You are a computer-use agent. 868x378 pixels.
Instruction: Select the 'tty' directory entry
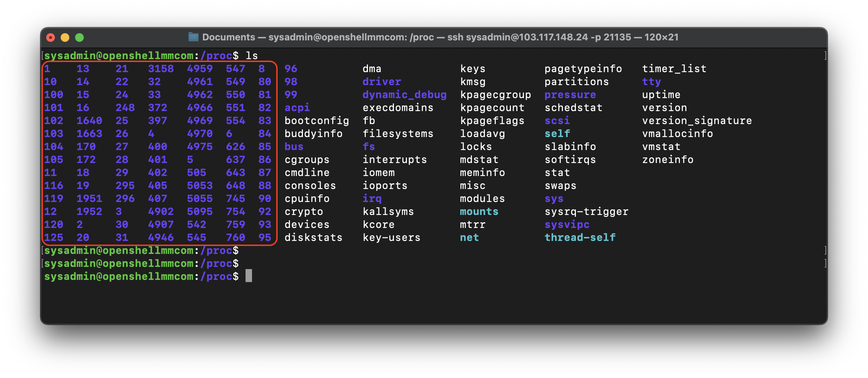click(x=651, y=82)
